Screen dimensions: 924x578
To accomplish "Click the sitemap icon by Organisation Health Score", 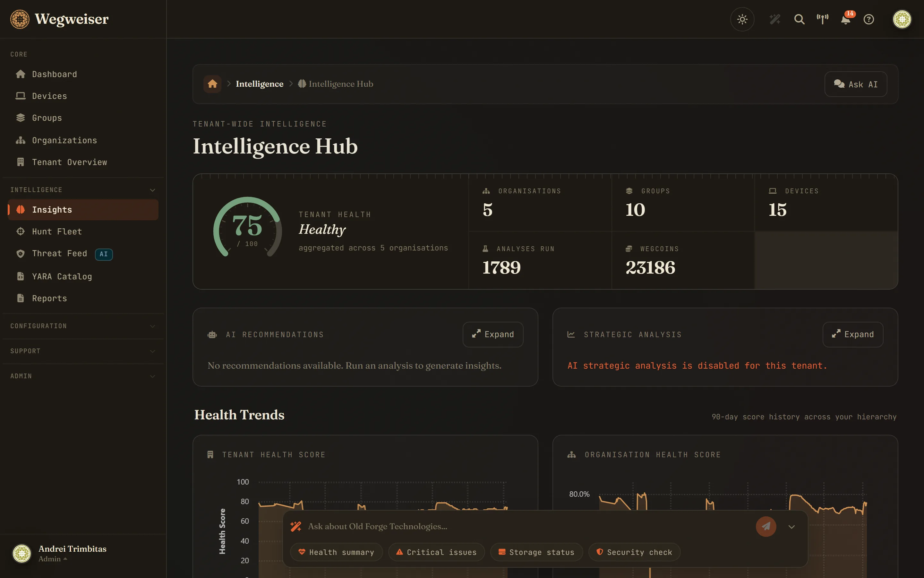I will (572, 454).
